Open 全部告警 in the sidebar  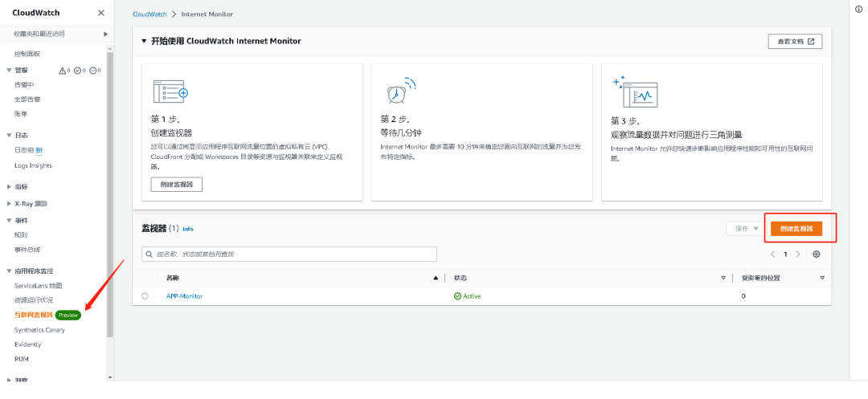click(x=27, y=99)
